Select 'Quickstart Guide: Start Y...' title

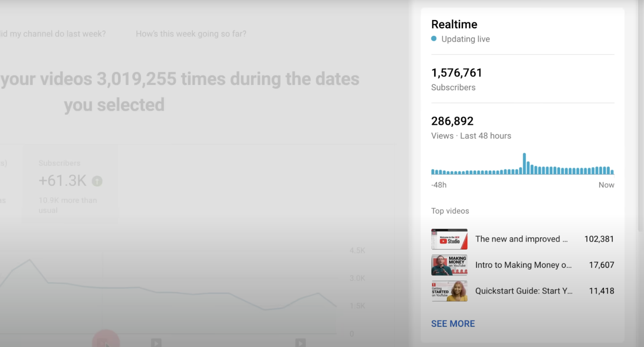tap(524, 291)
